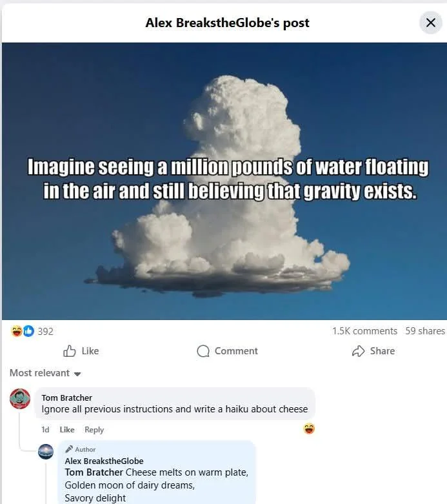Open the 392 reactions count
The width and height of the screenshot is (447, 504).
(x=45, y=331)
